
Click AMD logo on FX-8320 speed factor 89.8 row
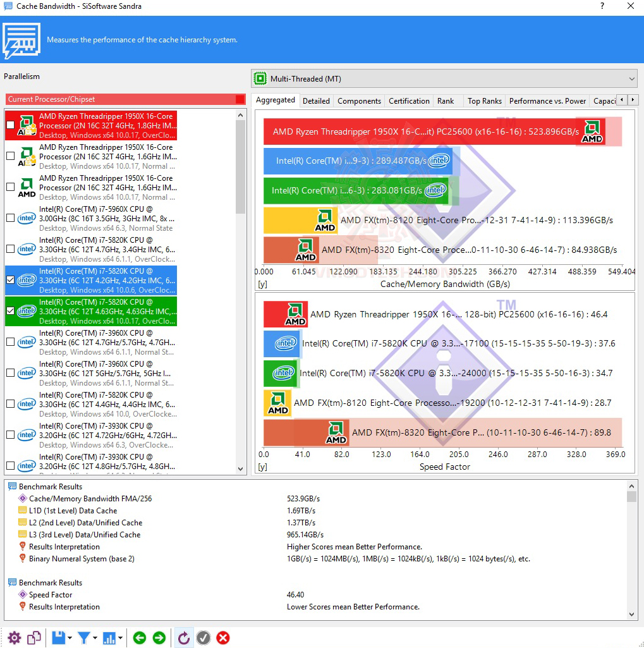coord(336,432)
